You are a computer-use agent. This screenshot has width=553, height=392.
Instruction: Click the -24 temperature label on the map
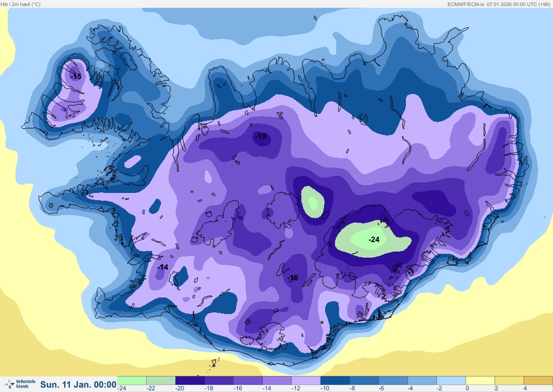point(374,240)
